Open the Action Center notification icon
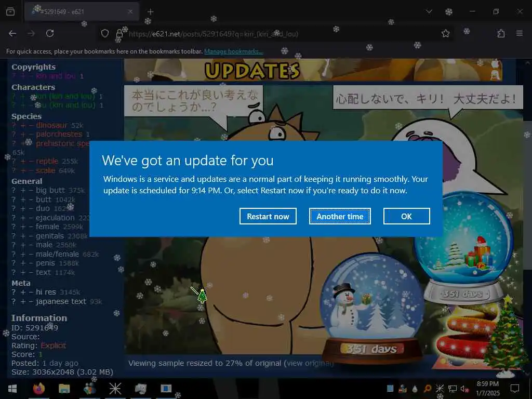The height and width of the screenshot is (399, 532). 515,389
